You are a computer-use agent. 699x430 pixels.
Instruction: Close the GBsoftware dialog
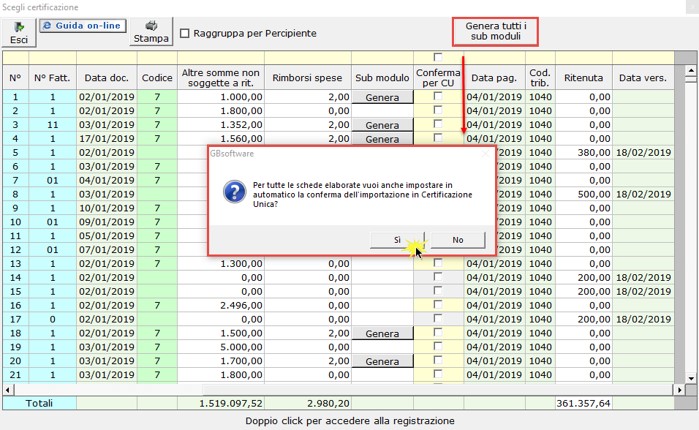point(485,154)
